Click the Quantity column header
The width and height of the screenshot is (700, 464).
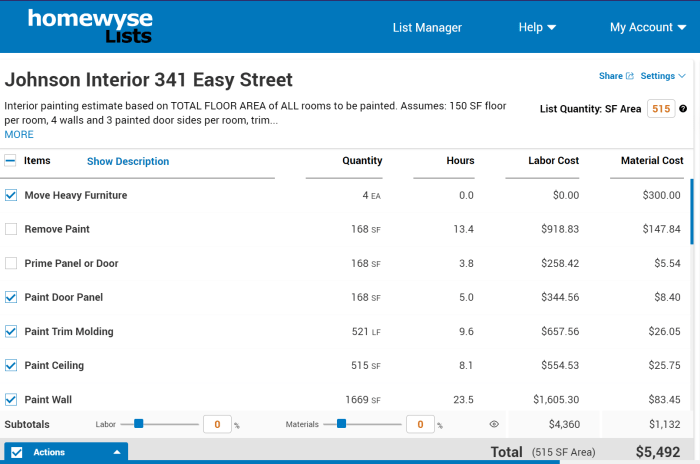[362, 160]
